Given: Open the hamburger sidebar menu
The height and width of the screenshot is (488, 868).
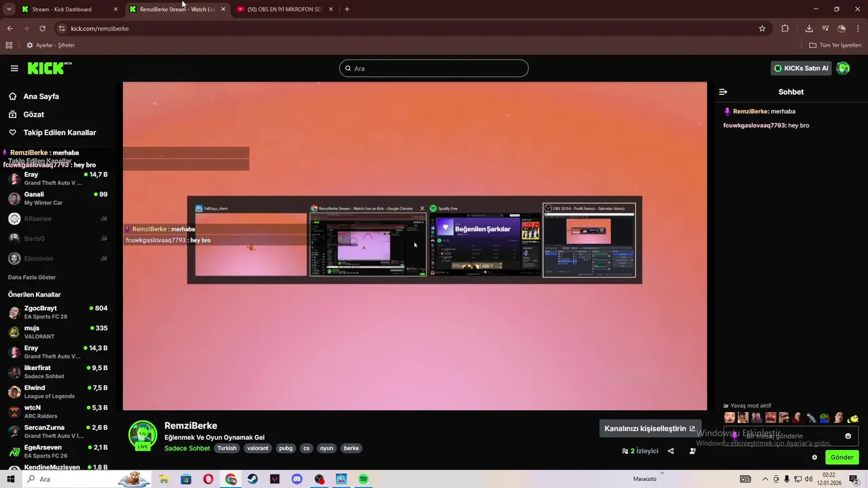Looking at the screenshot, I should (x=14, y=68).
